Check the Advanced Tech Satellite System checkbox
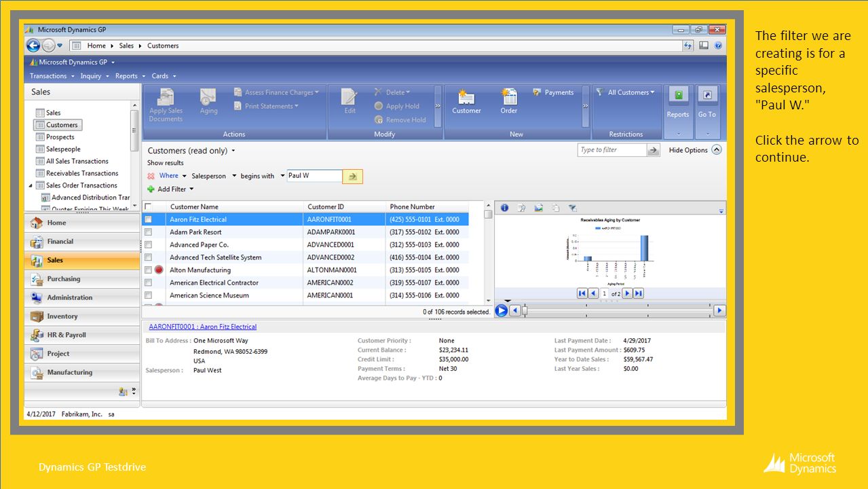The width and height of the screenshot is (868, 489). point(148,257)
